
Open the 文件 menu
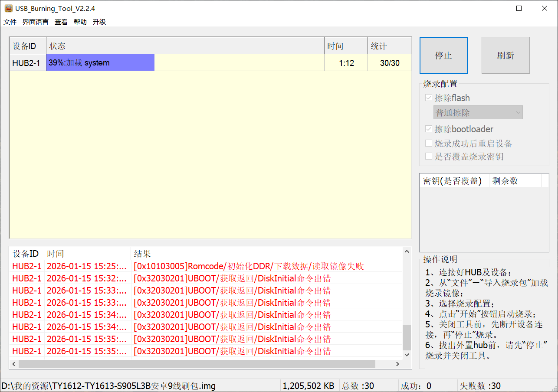pyautogui.click(x=10, y=22)
